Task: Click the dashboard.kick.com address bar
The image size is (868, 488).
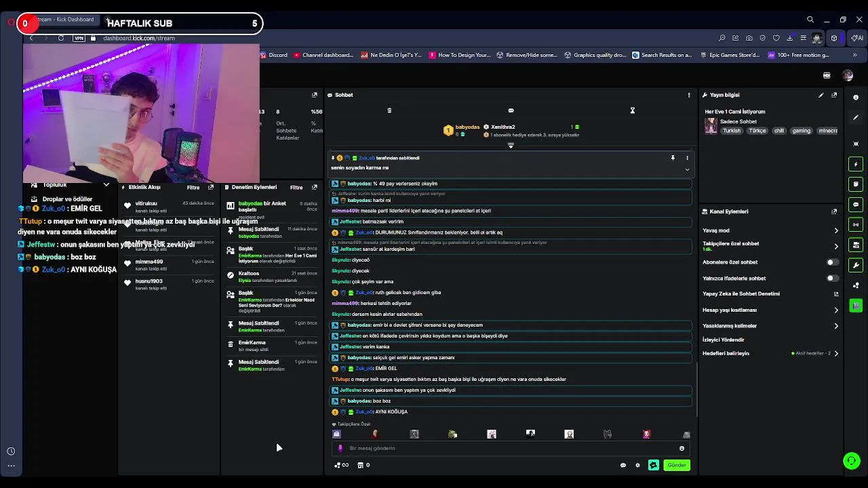Action: tap(138, 38)
